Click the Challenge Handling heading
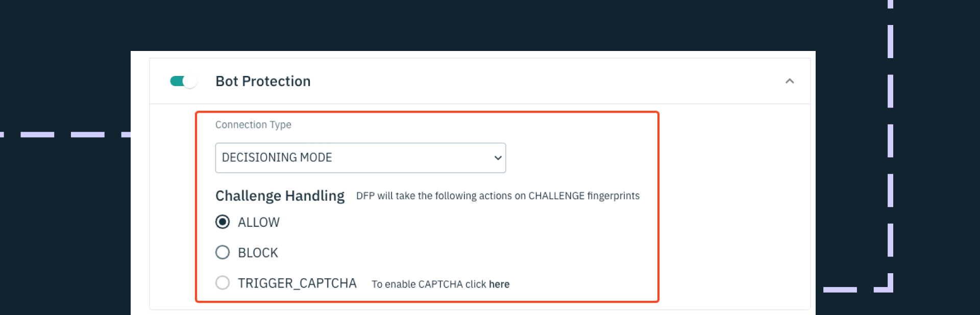 click(280, 196)
